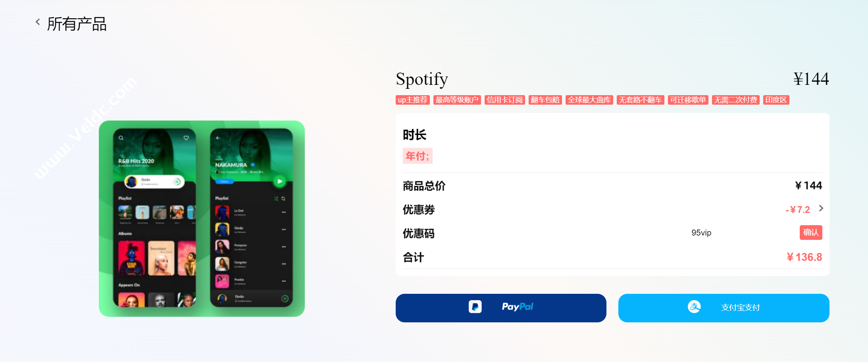Click the 最高等级账户 tag

click(457, 100)
